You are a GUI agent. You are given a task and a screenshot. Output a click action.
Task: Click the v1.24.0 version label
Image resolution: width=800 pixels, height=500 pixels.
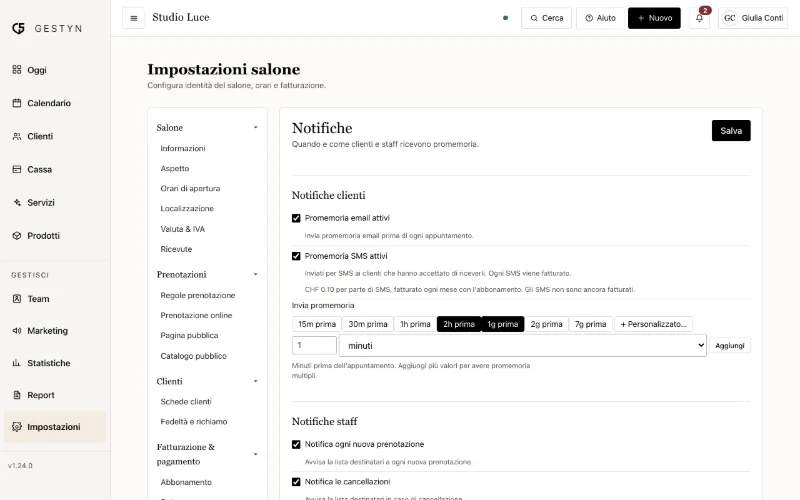pyautogui.click(x=20, y=465)
